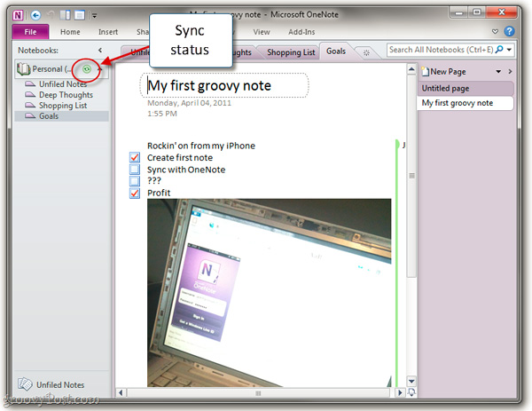Uncheck the 'Create first note' checkbox
Screen dimensions: 532x411
coord(135,158)
